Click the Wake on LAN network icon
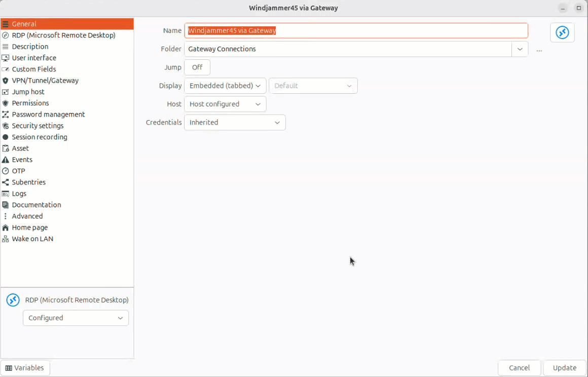 point(6,239)
